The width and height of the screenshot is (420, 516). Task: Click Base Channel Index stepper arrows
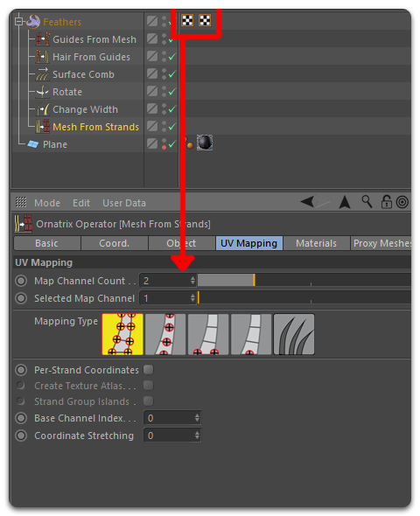[197, 418]
